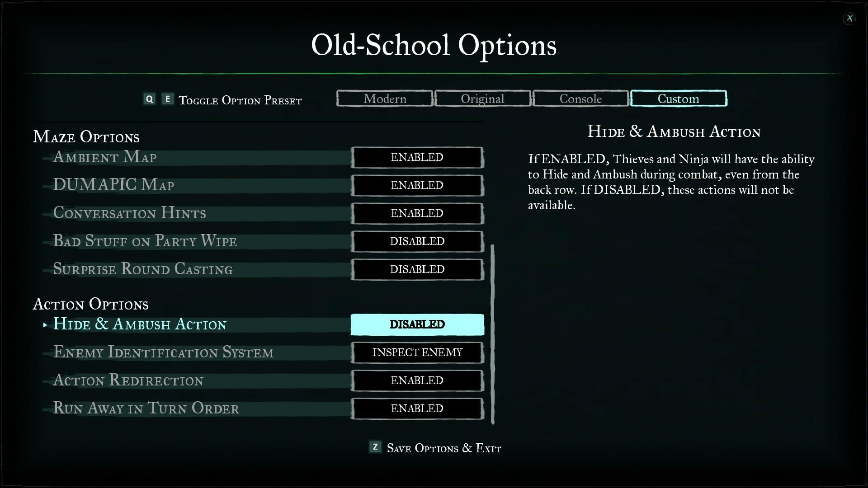Switch to the Modern preset tab
868x488 pixels.
pos(385,99)
